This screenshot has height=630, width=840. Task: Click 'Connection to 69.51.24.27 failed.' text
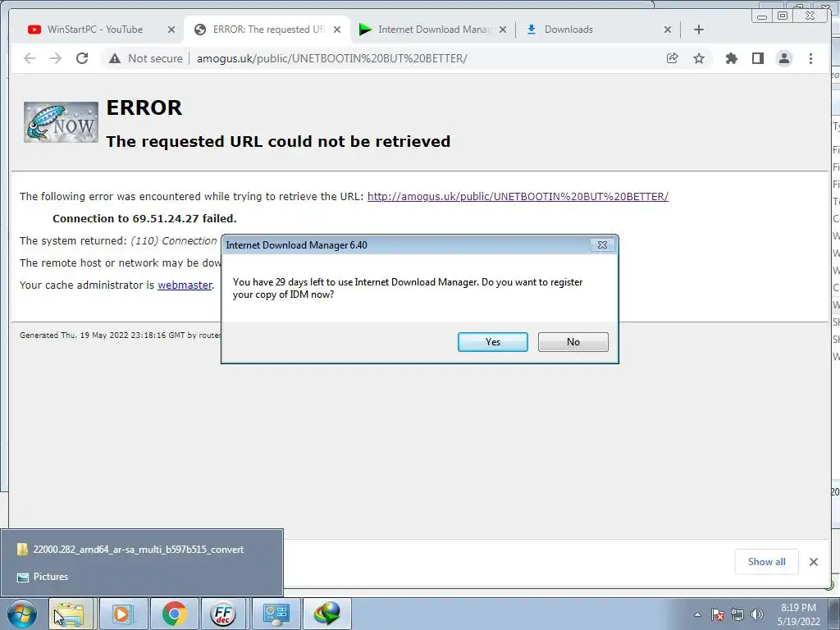point(144,218)
